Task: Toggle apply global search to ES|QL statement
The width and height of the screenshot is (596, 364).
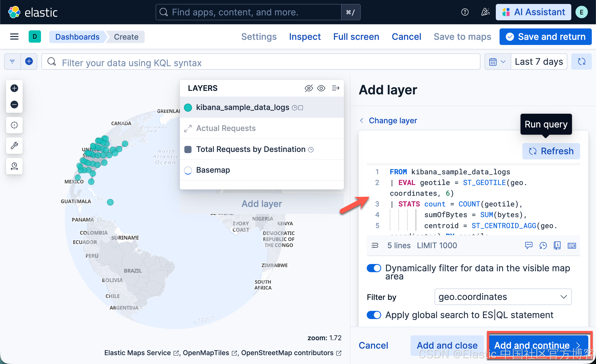Action: [374, 315]
